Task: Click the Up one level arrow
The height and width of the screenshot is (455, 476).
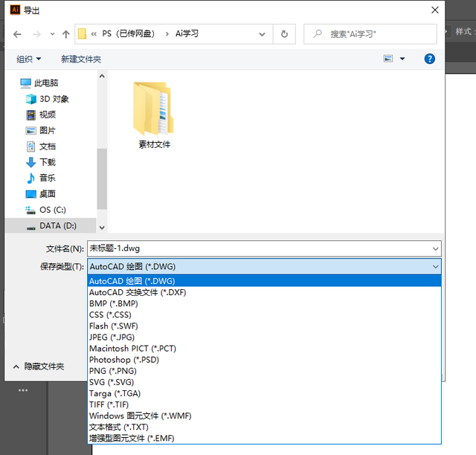Action: point(66,34)
